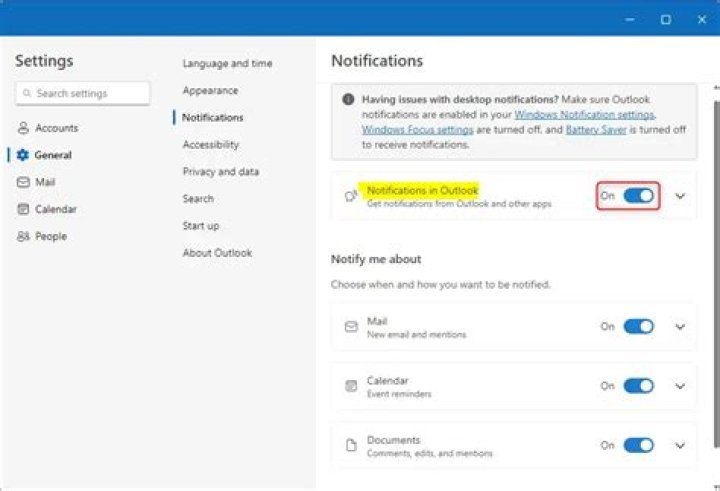Click the Calendar event reminders icon
720x491 pixels.
(351, 386)
